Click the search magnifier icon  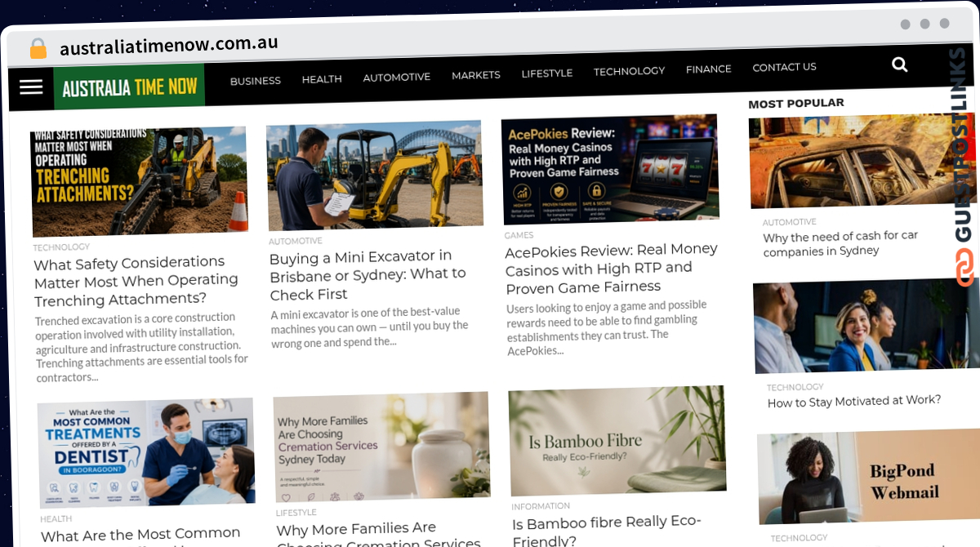coord(900,64)
